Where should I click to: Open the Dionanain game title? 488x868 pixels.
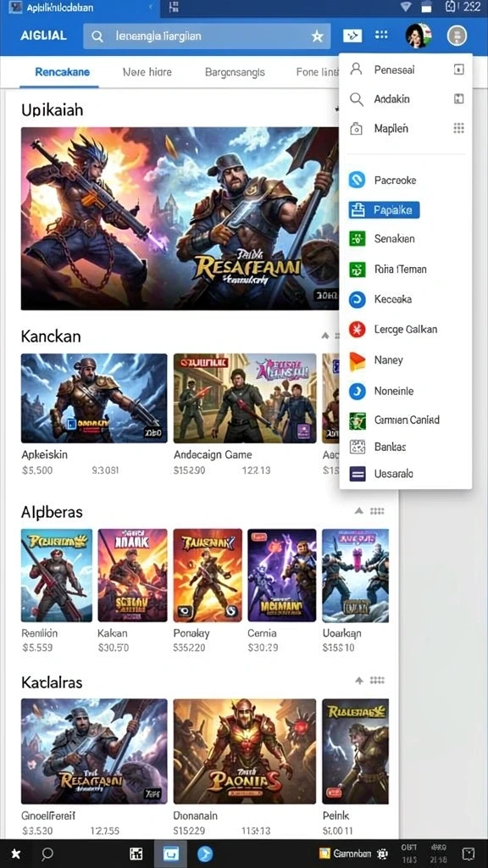click(x=196, y=816)
